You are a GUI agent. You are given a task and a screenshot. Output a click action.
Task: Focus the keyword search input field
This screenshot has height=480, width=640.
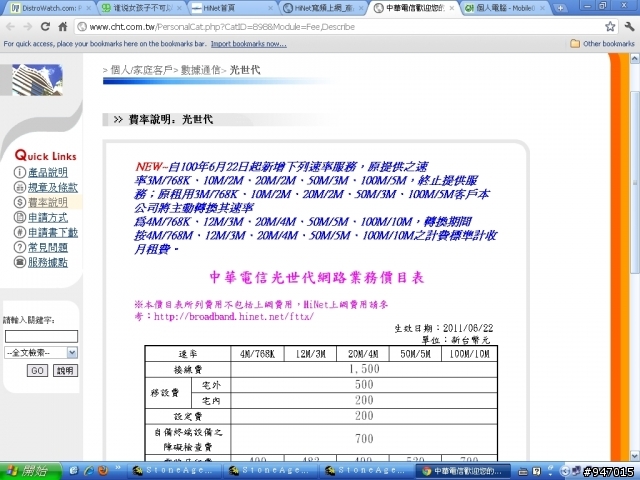tap(41, 336)
